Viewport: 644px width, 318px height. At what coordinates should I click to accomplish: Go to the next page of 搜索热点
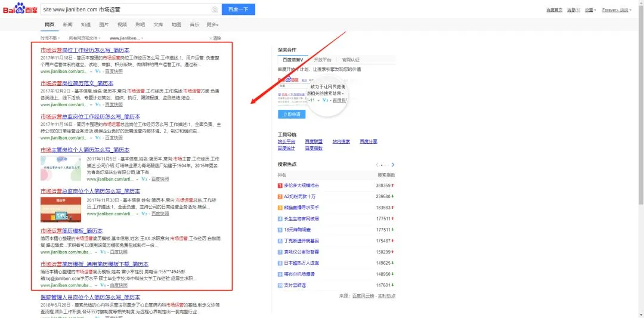[393, 165]
